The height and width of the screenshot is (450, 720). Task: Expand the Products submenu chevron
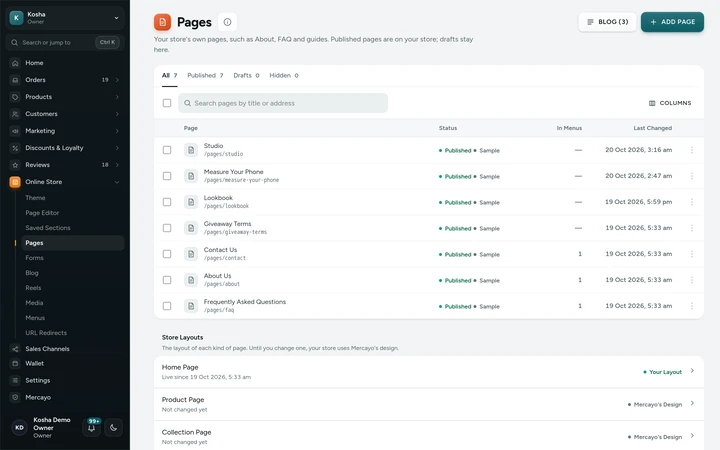(117, 97)
